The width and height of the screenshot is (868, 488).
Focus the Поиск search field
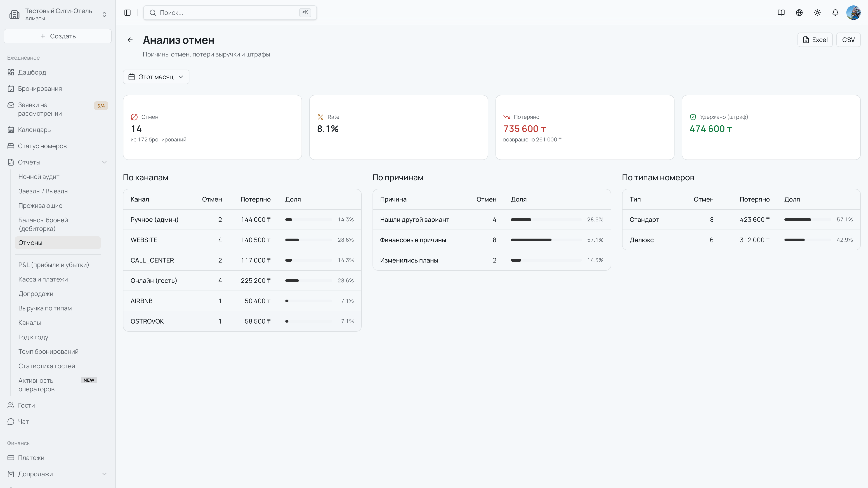click(230, 12)
